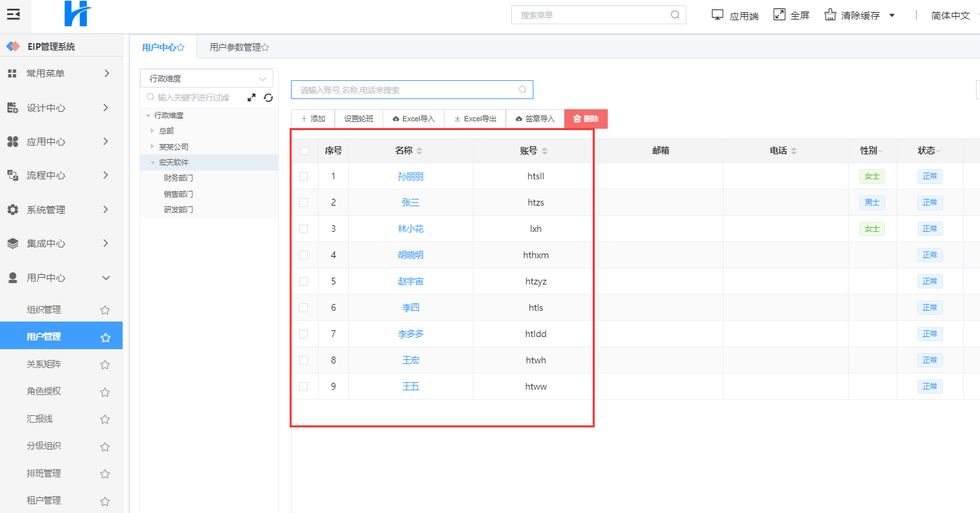Enter fullscreen mode via 全屏 icon
The width and height of the screenshot is (980, 513).
[780, 15]
